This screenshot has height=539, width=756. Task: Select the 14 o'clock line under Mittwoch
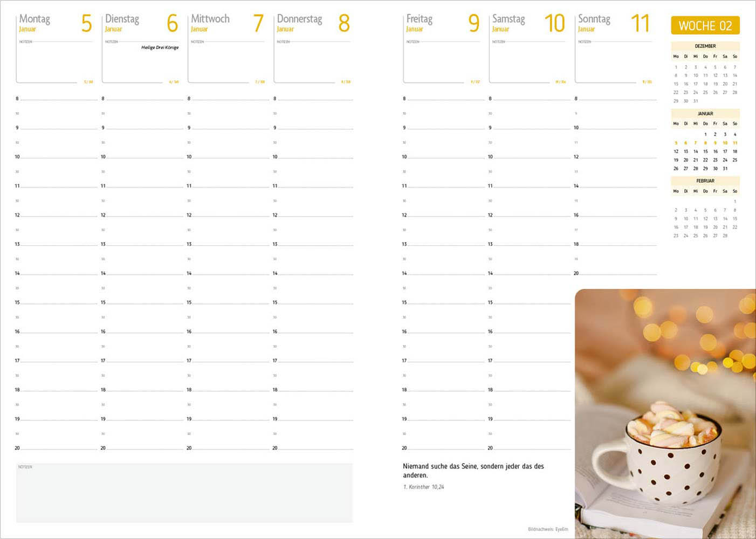[x=230, y=273]
